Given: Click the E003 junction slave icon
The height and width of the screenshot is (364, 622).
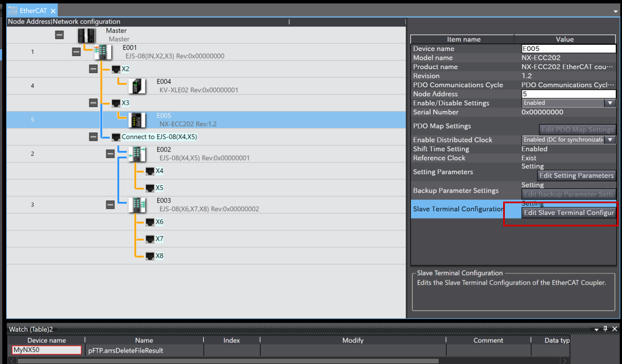Looking at the screenshot, I should tap(137, 205).
